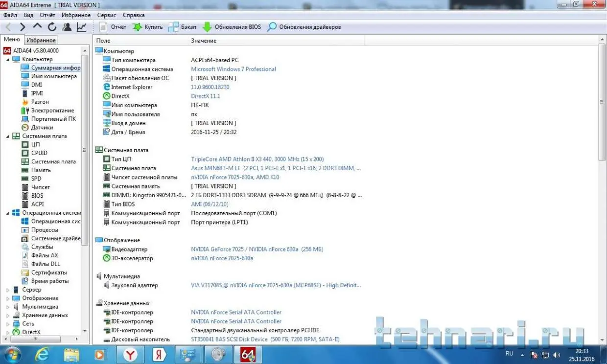Launch Internet Explorer from taskbar
This screenshot has height=364, width=607.
pos(42,355)
